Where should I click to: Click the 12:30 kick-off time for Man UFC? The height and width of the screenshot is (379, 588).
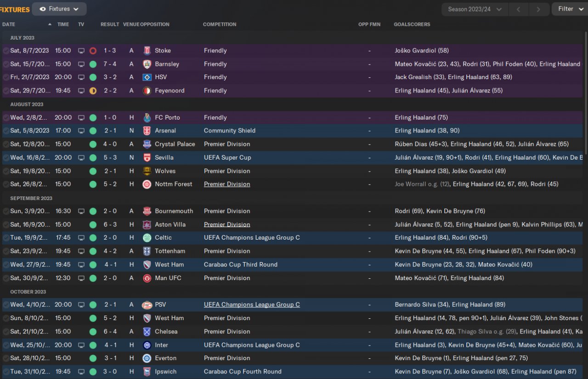pyautogui.click(x=63, y=278)
